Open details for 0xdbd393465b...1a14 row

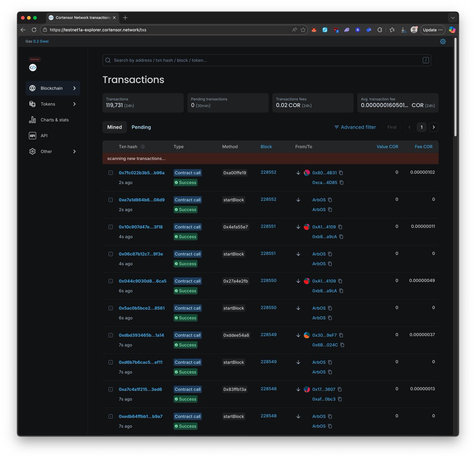click(111, 335)
